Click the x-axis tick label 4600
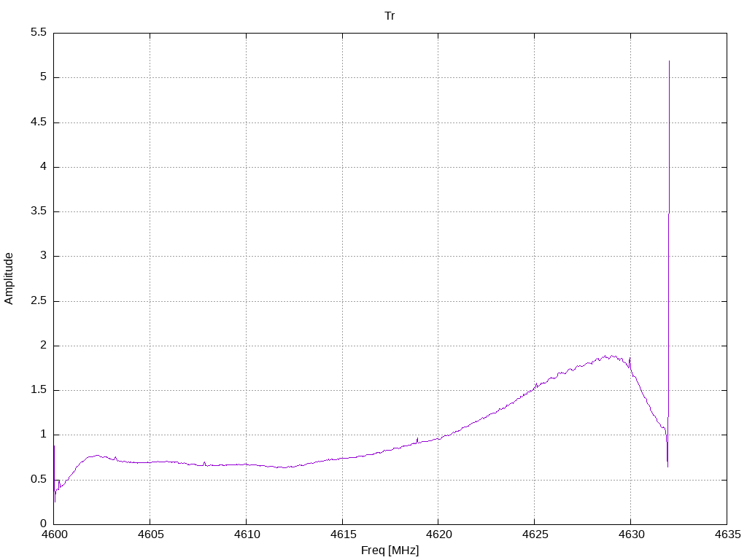747x560 pixels. pos(54,534)
